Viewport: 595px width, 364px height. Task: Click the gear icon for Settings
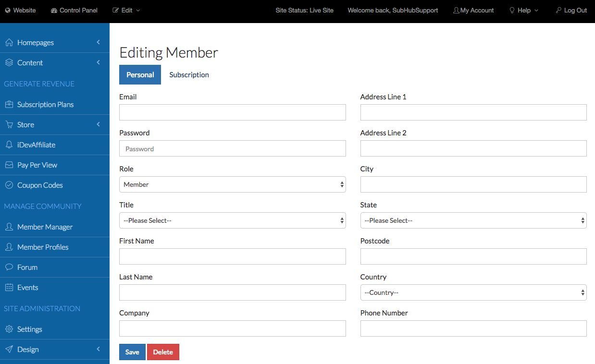coord(9,329)
